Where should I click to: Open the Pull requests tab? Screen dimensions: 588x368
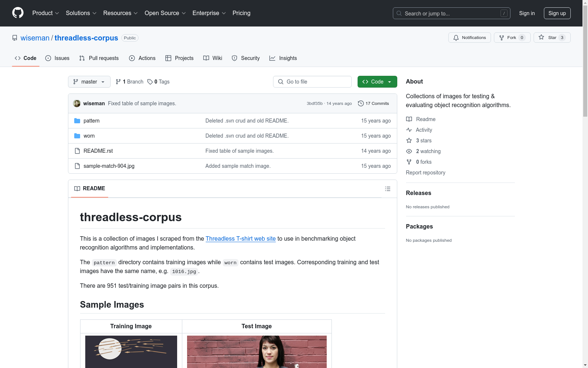pos(99,58)
